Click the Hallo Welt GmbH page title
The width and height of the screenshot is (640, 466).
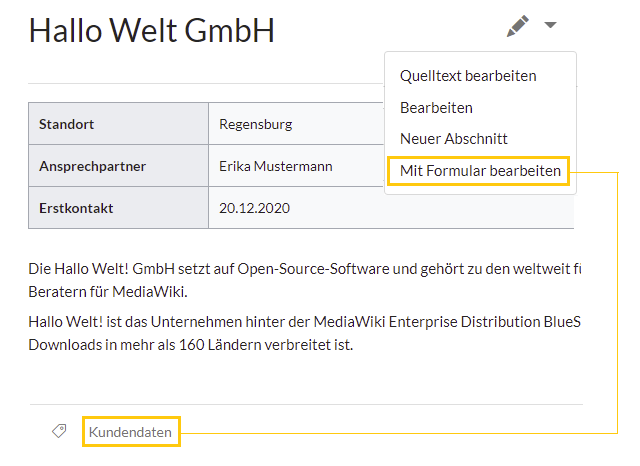tap(151, 30)
